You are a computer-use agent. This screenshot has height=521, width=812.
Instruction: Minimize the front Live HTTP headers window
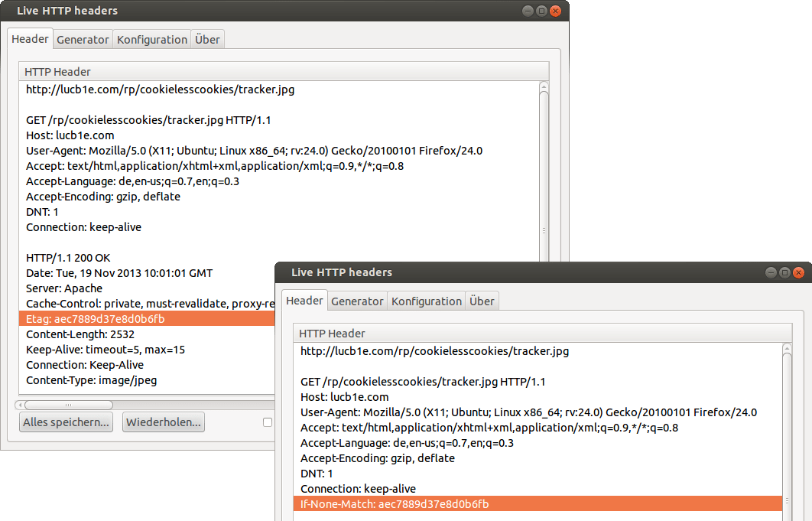click(x=771, y=272)
